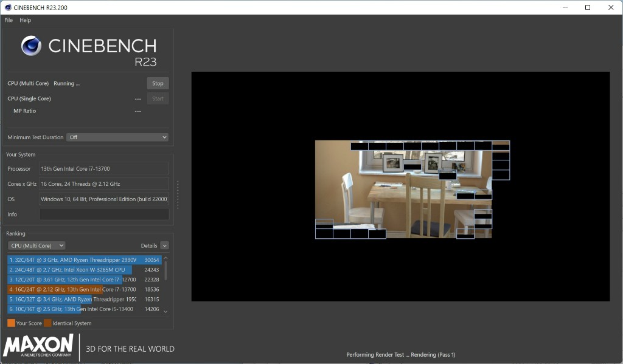This screenshot has height=364, width=623.
Task: Click the ranking list scroll up arrow
Action: 165,258
